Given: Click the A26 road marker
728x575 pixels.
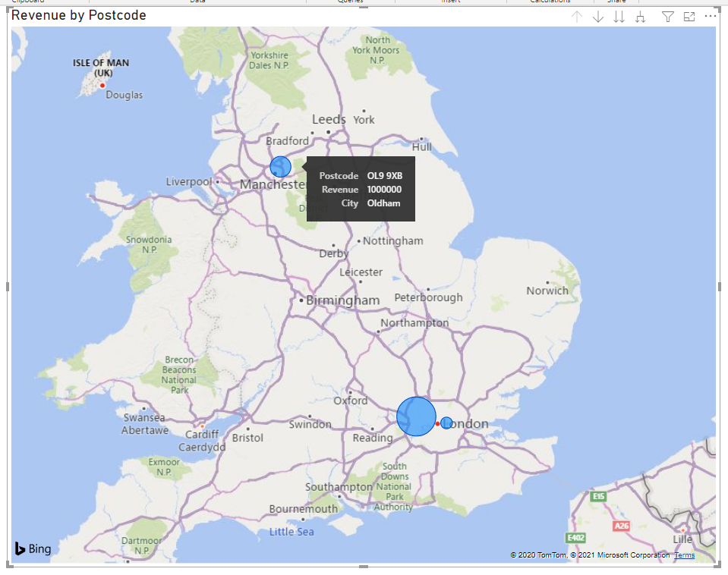Looking at the screenshot, I should [x=621, y=526].
